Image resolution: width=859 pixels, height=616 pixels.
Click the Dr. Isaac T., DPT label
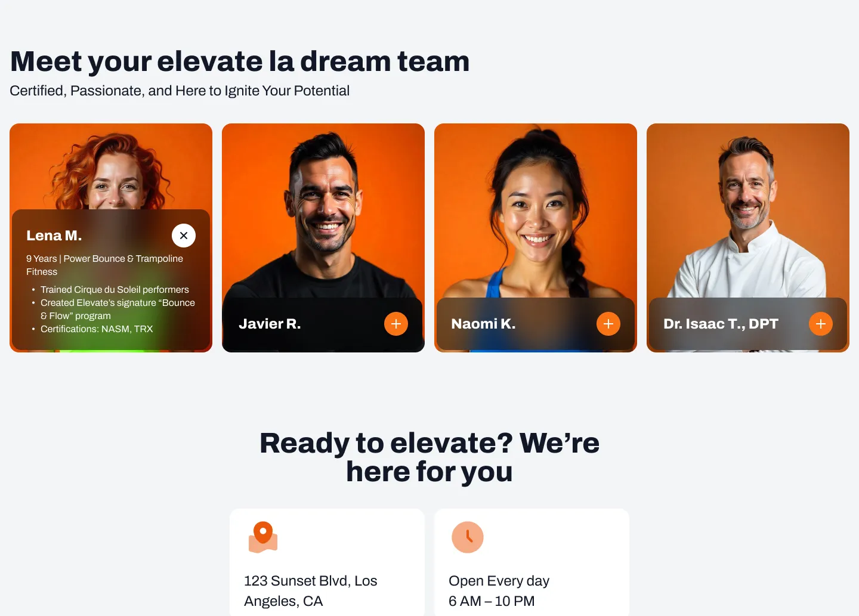(x=721, y=324)
